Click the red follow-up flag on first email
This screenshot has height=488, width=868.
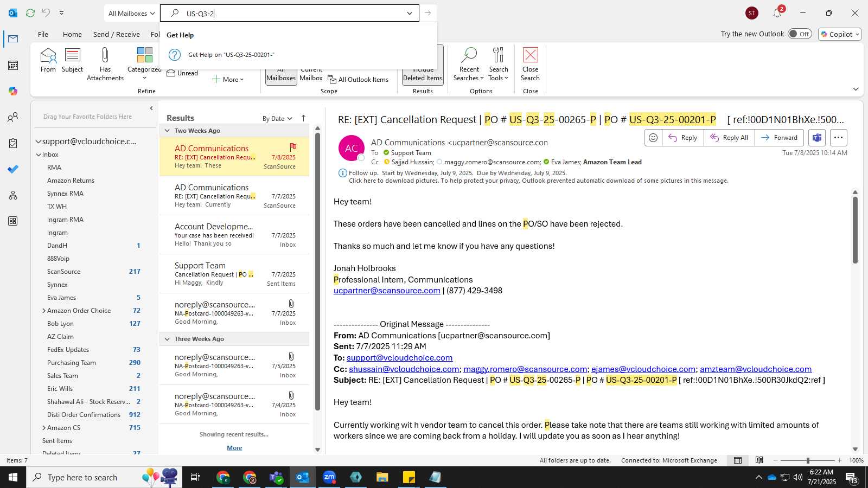[x=293, y=146]
